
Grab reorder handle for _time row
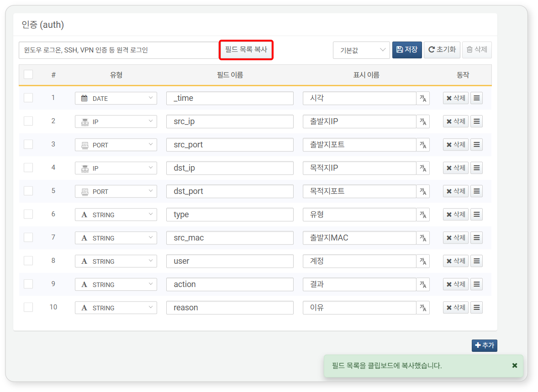point(477,99)
